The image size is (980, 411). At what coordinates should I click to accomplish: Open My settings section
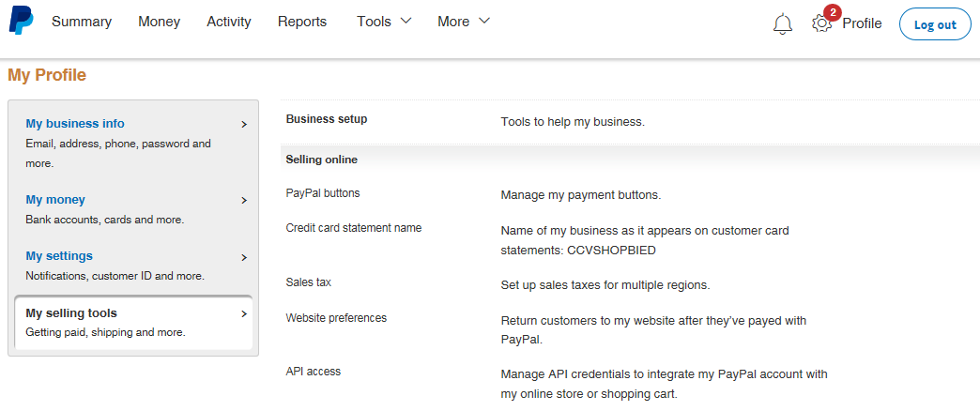(x=59, y=255)
